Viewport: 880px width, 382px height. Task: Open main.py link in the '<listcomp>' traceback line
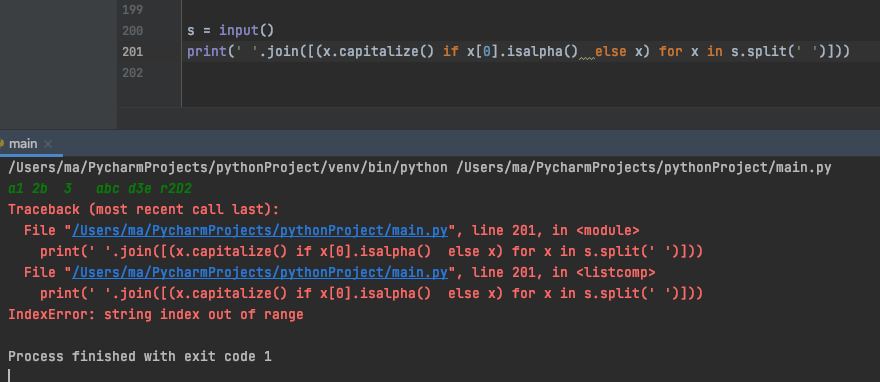260,273
